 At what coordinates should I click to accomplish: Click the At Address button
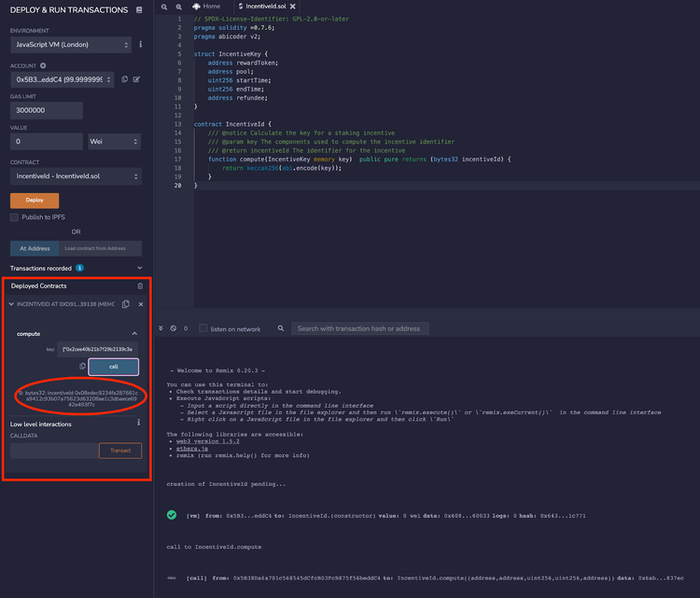35,248
